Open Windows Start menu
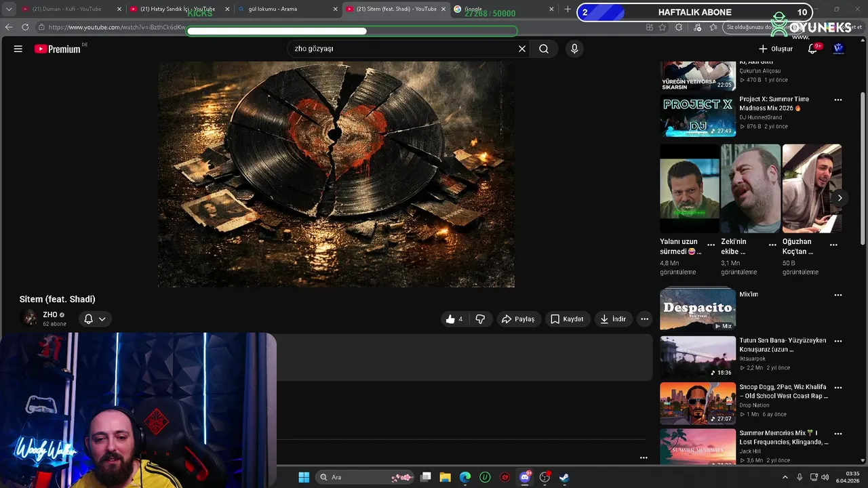 click(x=304, y=477)
